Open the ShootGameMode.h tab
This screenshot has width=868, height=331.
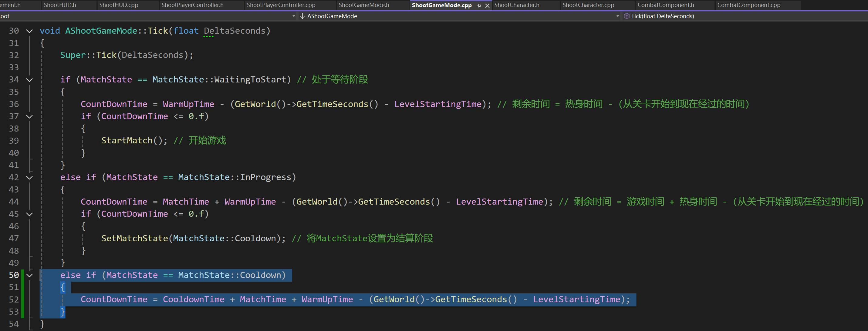(x=363, y=5)
